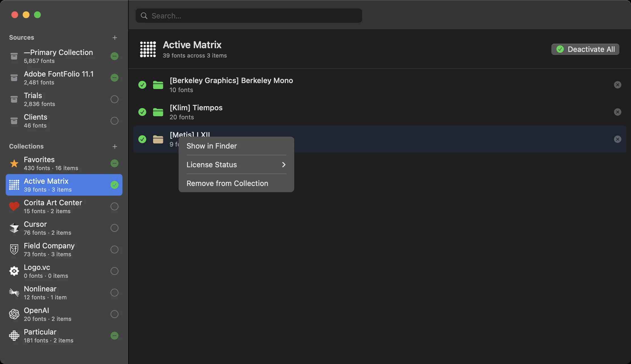The width and height of the screenshot is (631, 364).
Task: Click the Tiempos green folder icon
Action: 158,112
